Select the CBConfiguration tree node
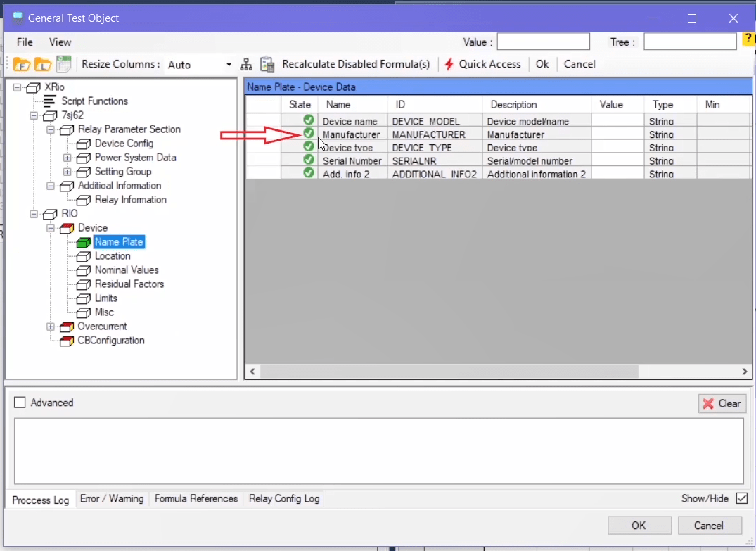Viewport: 756px width, 551px height. point(110,341)
